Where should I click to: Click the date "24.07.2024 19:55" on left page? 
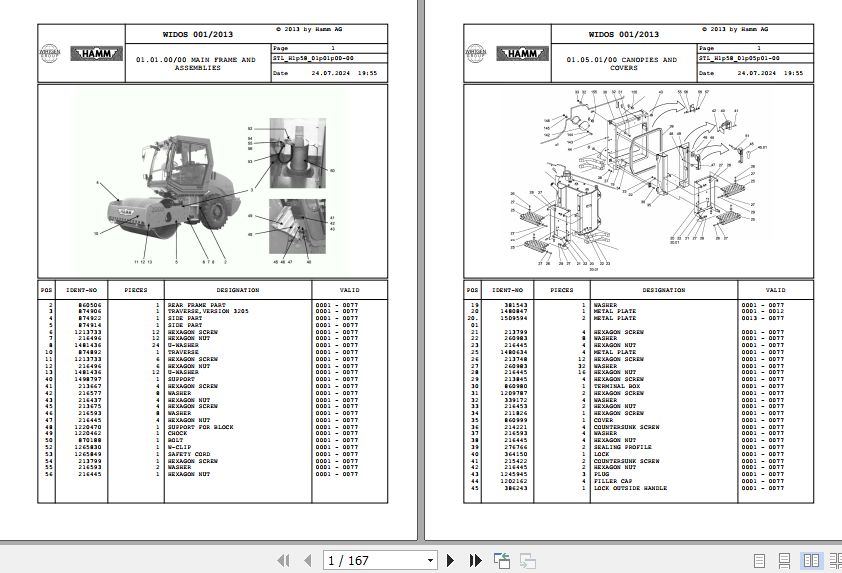344,73
